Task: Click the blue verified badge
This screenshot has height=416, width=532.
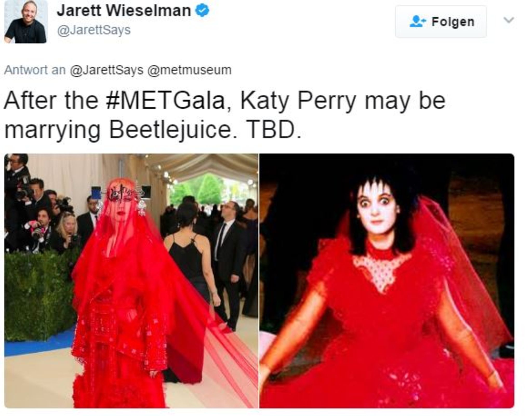Action: tap(202, 11)
